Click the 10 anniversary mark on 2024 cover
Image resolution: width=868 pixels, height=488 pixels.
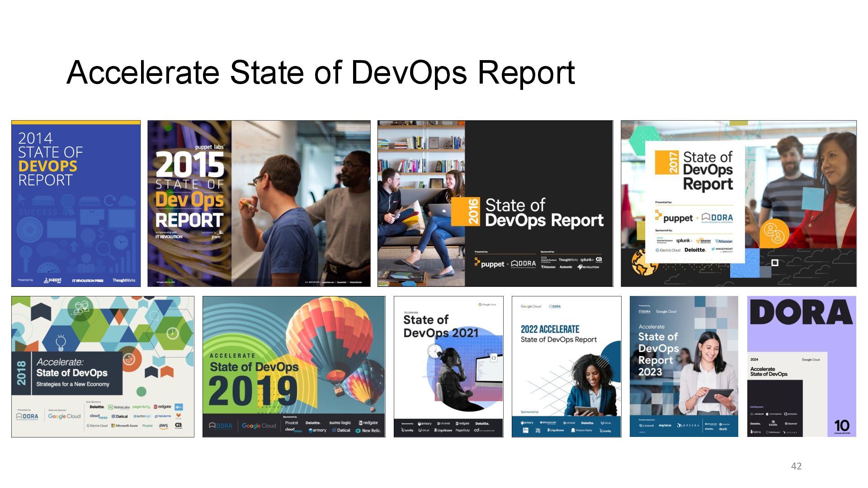coord(841,426)
